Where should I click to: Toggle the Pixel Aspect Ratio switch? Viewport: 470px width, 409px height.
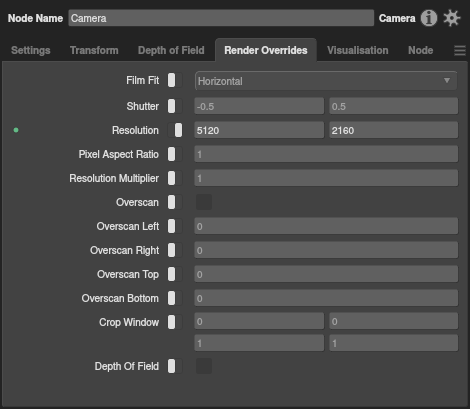[175, 154]
